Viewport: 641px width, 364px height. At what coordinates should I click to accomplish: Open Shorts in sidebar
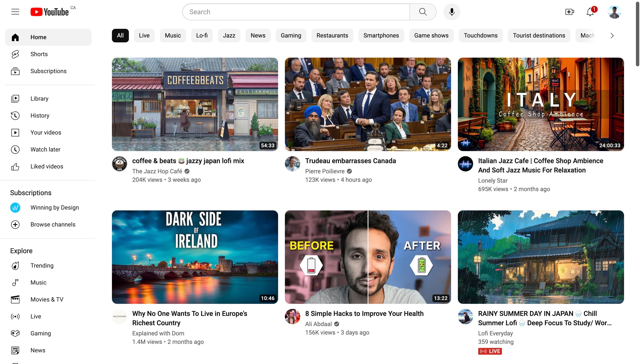48,54
